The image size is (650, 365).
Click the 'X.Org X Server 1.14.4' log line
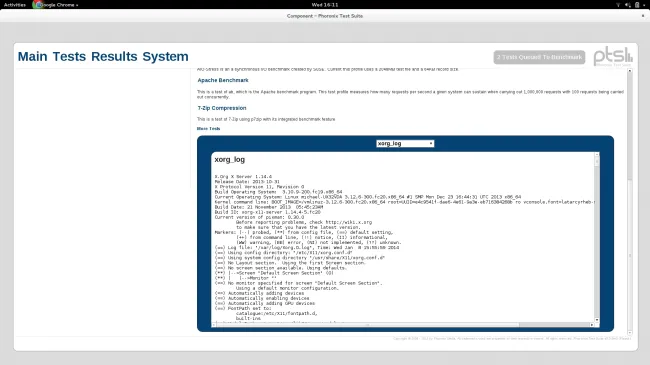tap(243, 177)
